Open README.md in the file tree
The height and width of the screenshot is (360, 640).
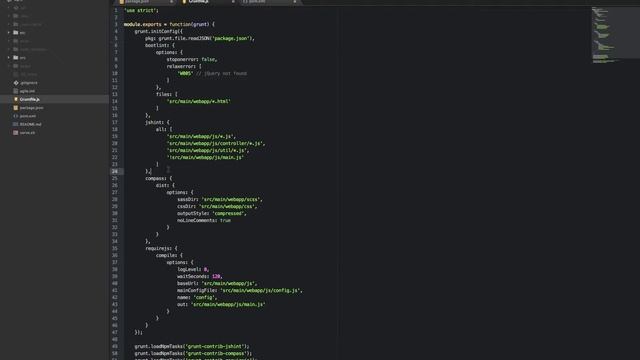pos(31,124)
